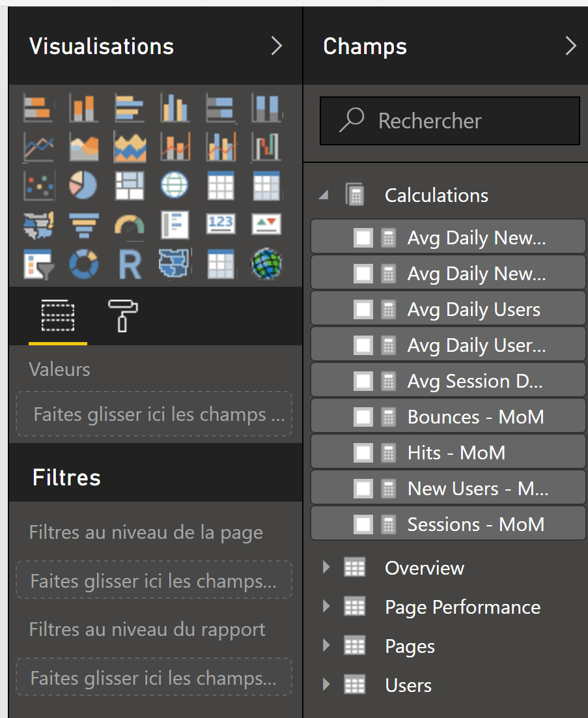This screenshot has height=718, width=588.
Task: Tick the Bounces - MoM checkbox
Action: (363, 417)
